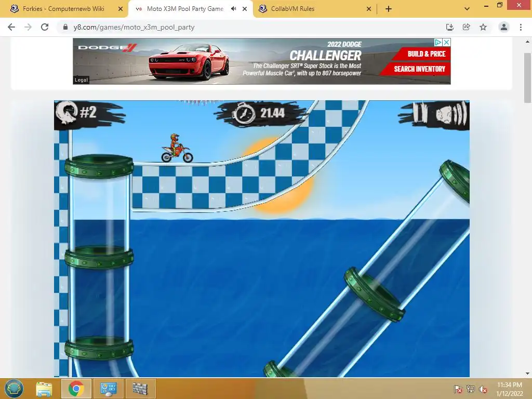The height and width of the screenshot is (399, 532).
Task: Close the Moto X3M Pool Party tab
Action: click(x=245, y=9)
